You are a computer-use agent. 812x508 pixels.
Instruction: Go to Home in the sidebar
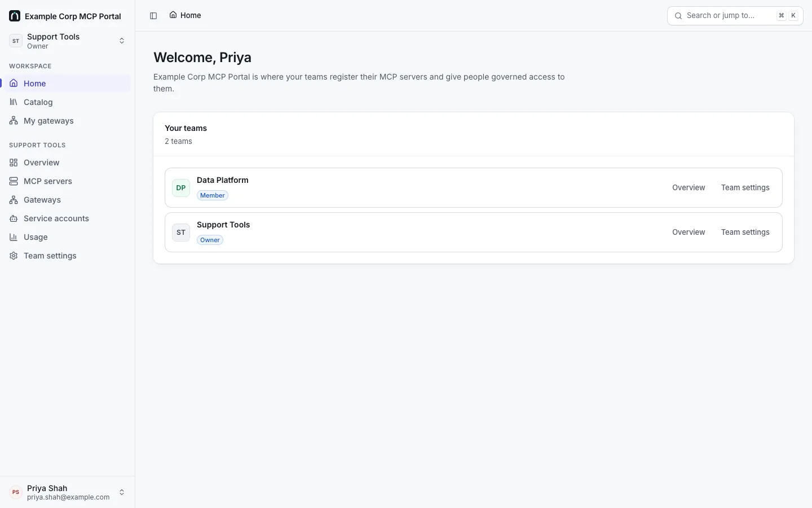tap(67, 84)
